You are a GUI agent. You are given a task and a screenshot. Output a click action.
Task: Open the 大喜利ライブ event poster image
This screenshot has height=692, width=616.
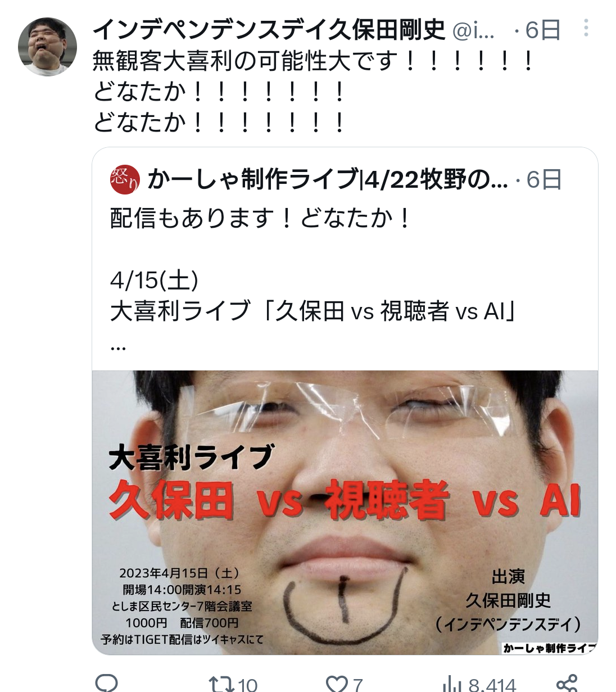pyautogui.click(x=345, y=513)
